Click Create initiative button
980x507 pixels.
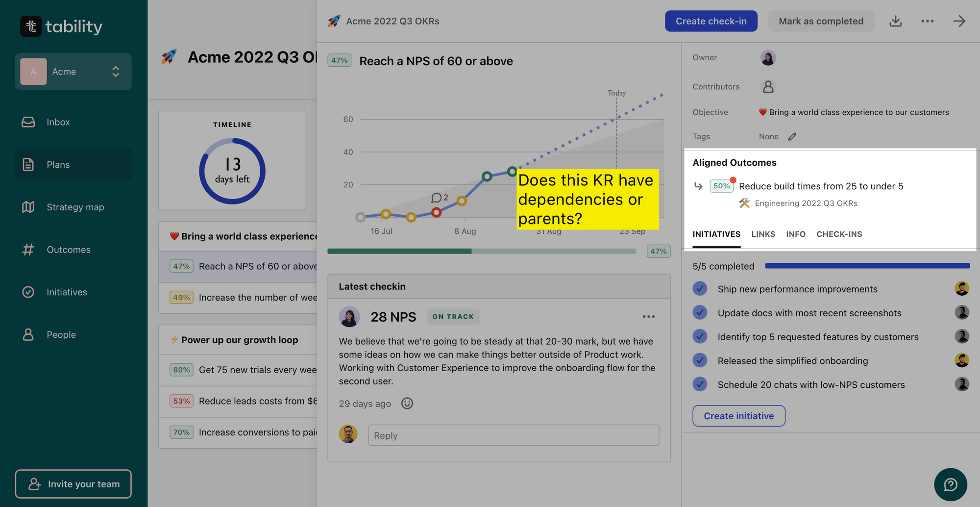pyautogui.click(x=739, y=416)
